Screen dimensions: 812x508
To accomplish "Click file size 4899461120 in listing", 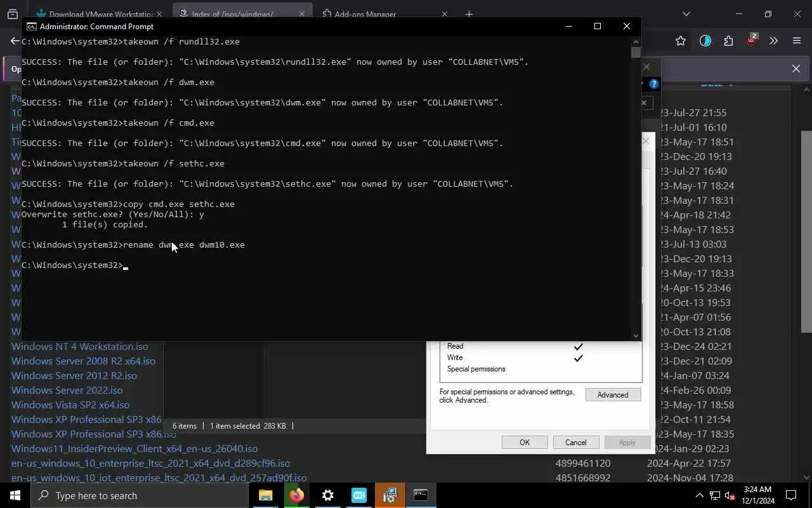I will point(583,463).
